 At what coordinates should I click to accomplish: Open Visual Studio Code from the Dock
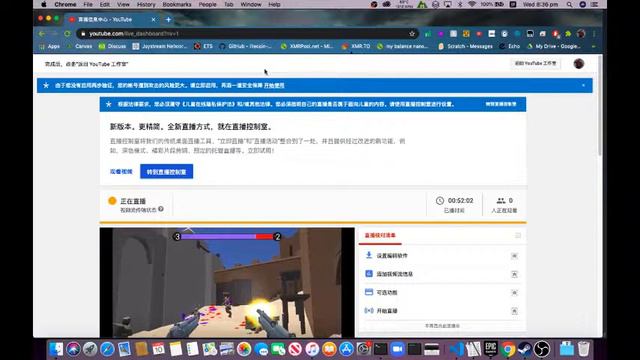pos(457,349)
